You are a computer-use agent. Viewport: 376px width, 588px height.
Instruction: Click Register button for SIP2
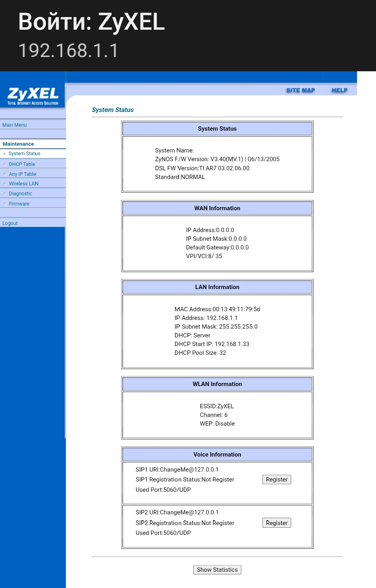[x=277, y=523]
